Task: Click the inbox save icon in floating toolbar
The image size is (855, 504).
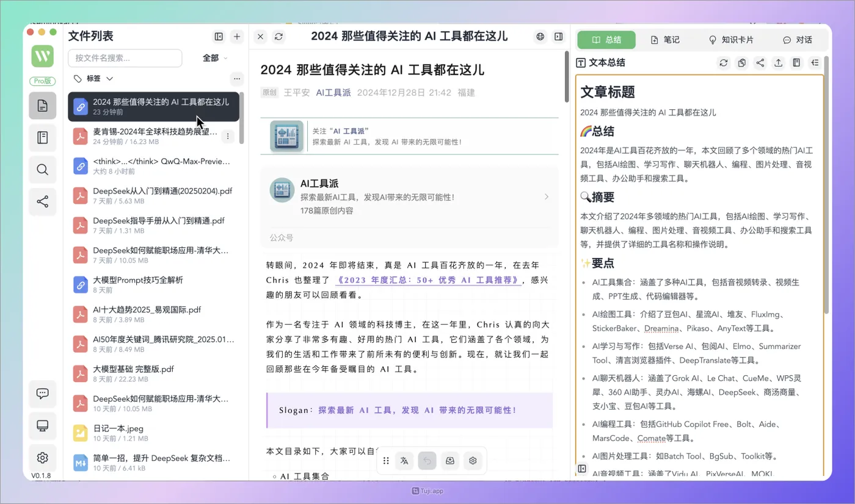Action: click(450, 461)
